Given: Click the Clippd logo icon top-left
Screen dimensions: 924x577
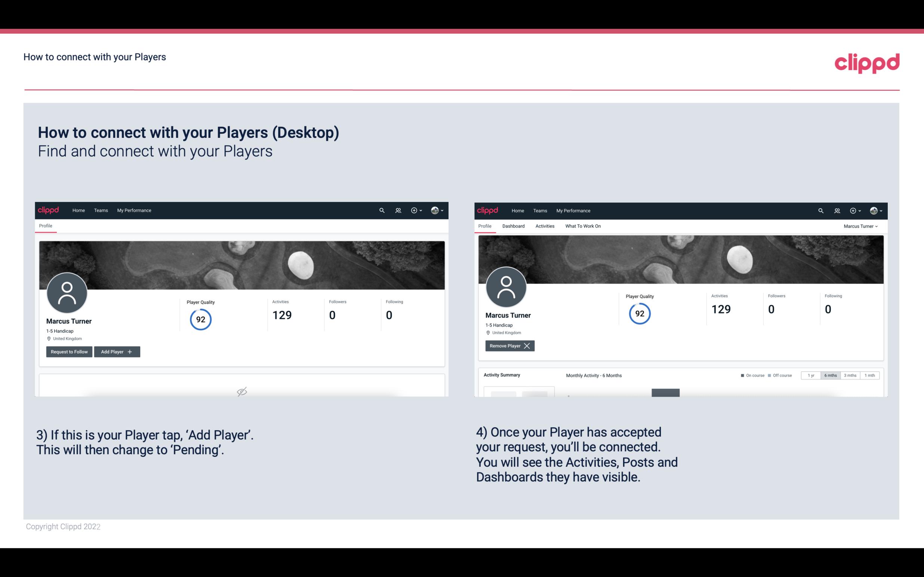Looking at the screenshot, I should pos(49,210).
